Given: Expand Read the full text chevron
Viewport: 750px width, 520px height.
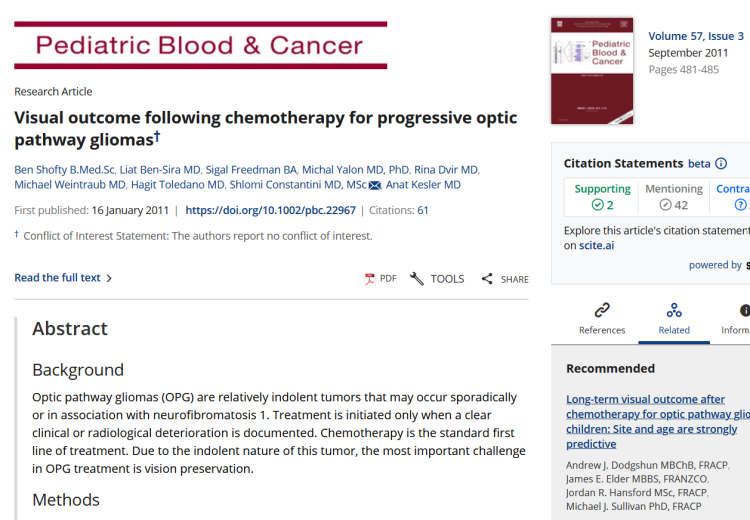Looking at the screenshot, I should pos(109,278).
